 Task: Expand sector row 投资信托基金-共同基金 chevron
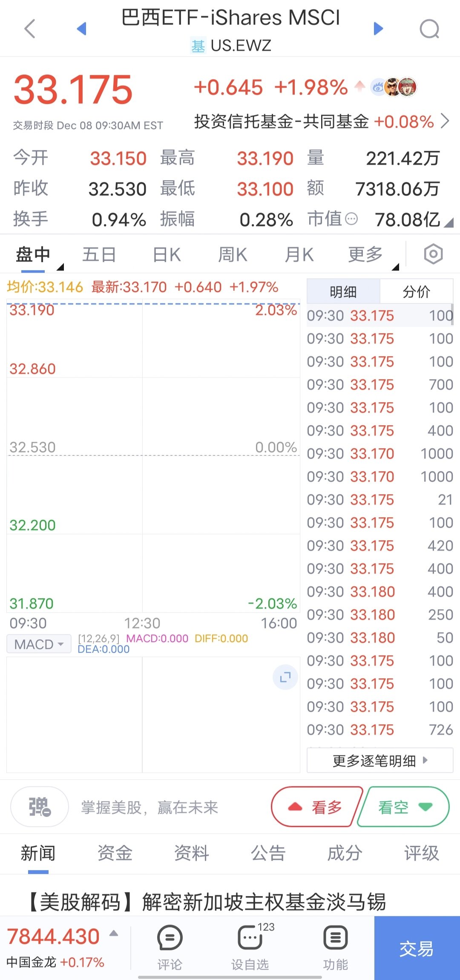(x=445, y=121)
